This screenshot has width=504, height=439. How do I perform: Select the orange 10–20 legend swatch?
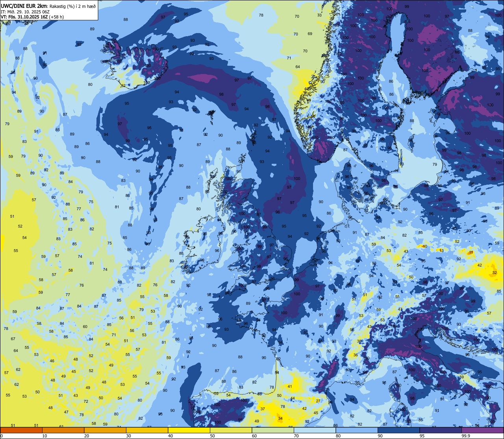tap(63, 430)
